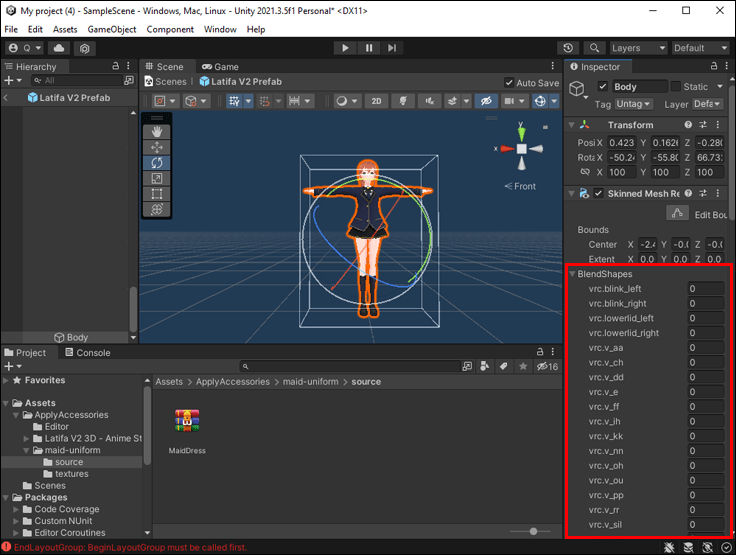736x555 pixels.
Task: Lock the Inspector panel
Action: (x=714, y=66)
